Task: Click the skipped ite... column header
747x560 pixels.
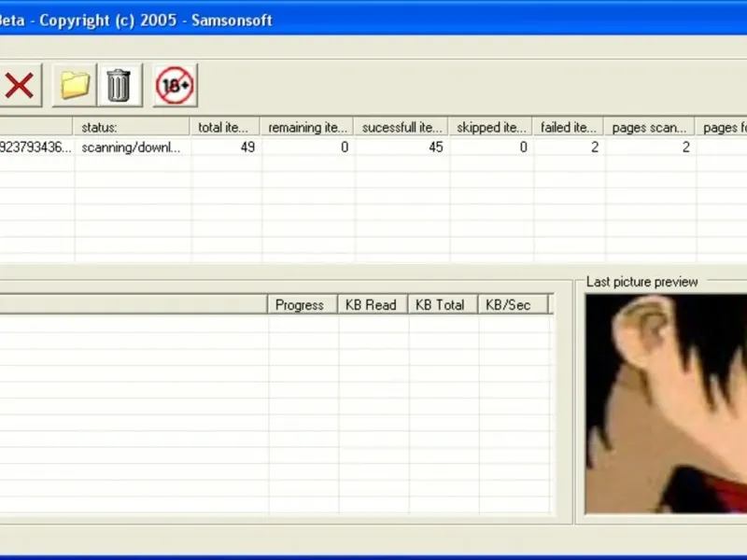Action: (x=491, y=127)
